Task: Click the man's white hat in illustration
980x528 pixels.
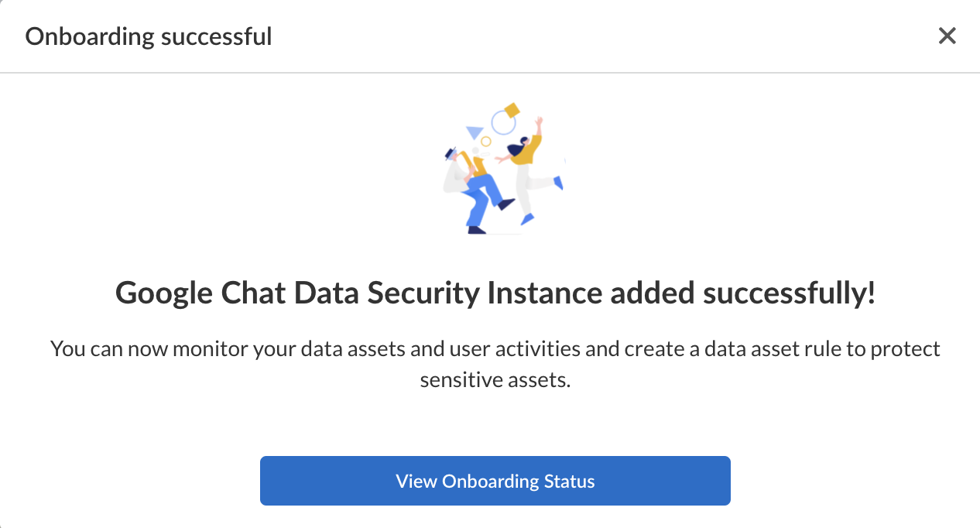Action: coord(451,153)
